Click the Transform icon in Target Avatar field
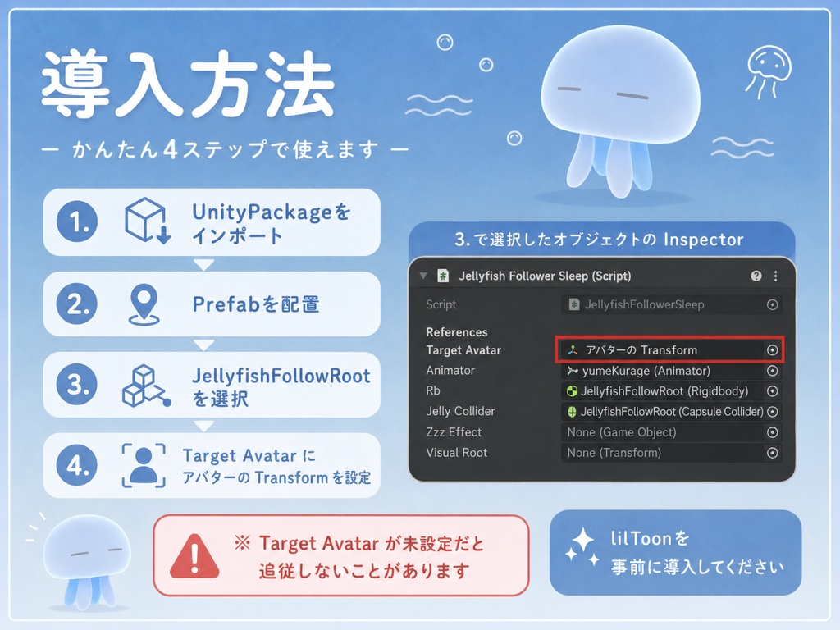 pyautogui.click(x=573, y=350)
